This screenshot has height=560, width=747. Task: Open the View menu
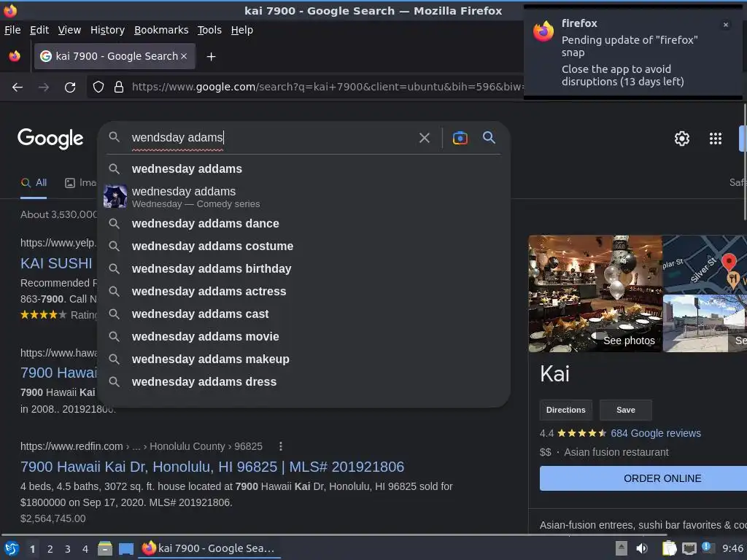pyautogui.click(x=69, y=30)
